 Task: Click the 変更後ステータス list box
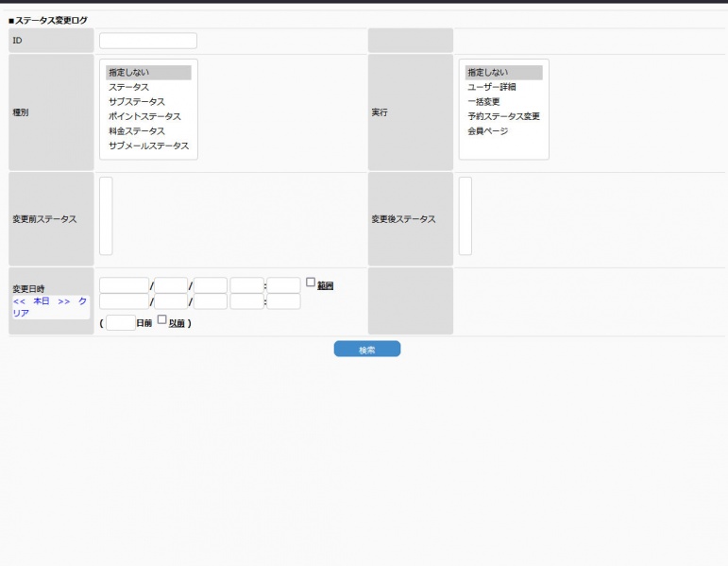(x=466, y=216)
